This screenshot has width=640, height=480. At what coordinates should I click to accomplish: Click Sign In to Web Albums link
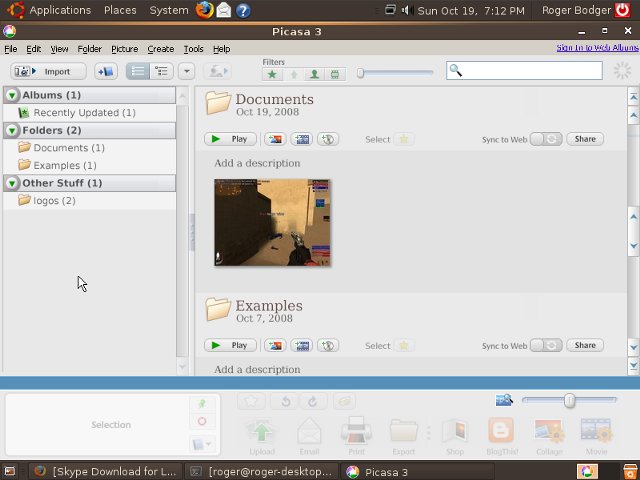pos(597,48)
